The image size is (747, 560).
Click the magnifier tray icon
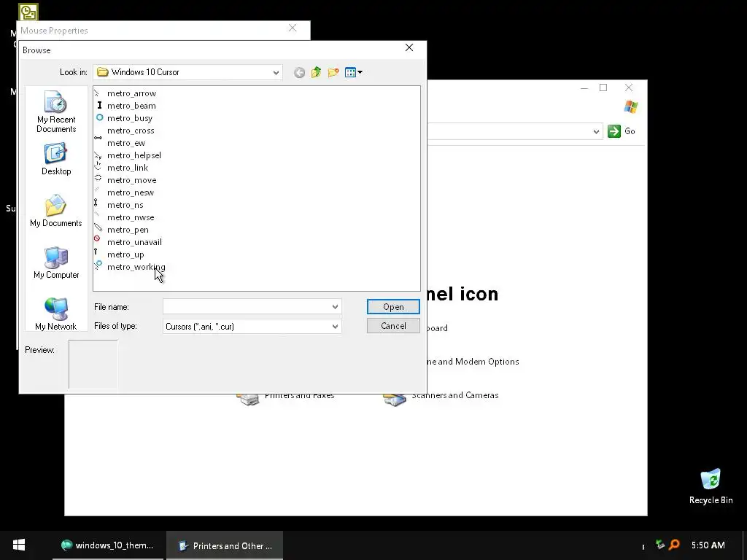tap(674, 544)
